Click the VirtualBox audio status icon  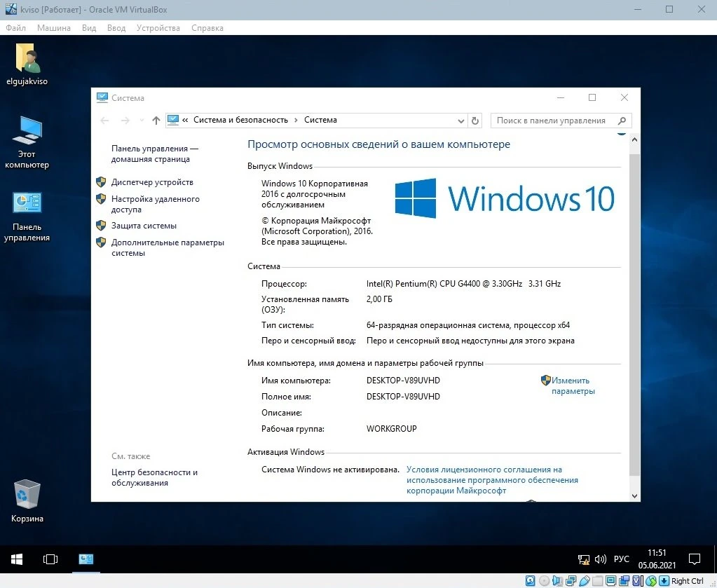point(557,581)
